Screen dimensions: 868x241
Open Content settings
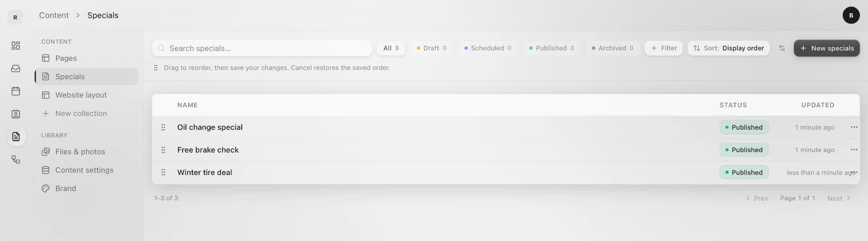pyautogui.click(x=86, y=170)
